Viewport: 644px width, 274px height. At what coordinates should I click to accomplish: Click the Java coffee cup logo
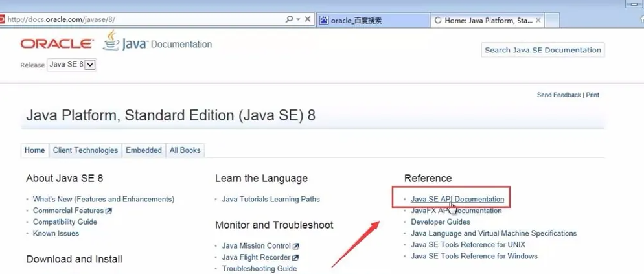tap(111, 41)
